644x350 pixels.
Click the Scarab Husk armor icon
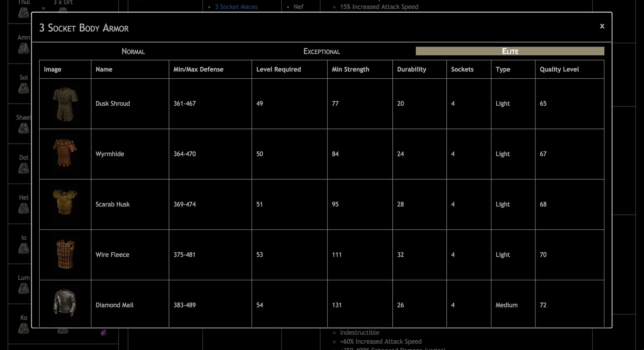(65, 202)
